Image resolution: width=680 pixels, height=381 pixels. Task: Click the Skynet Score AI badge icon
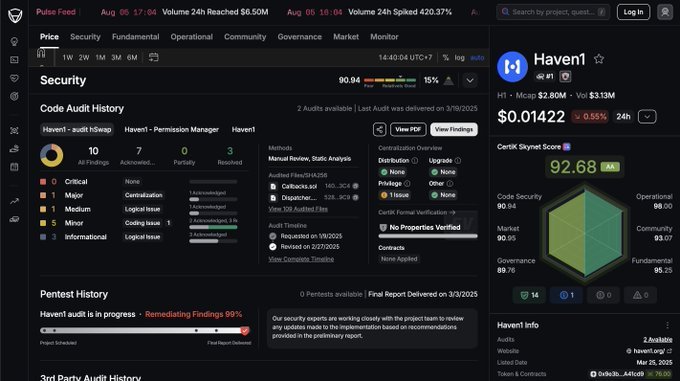point(566,147)
